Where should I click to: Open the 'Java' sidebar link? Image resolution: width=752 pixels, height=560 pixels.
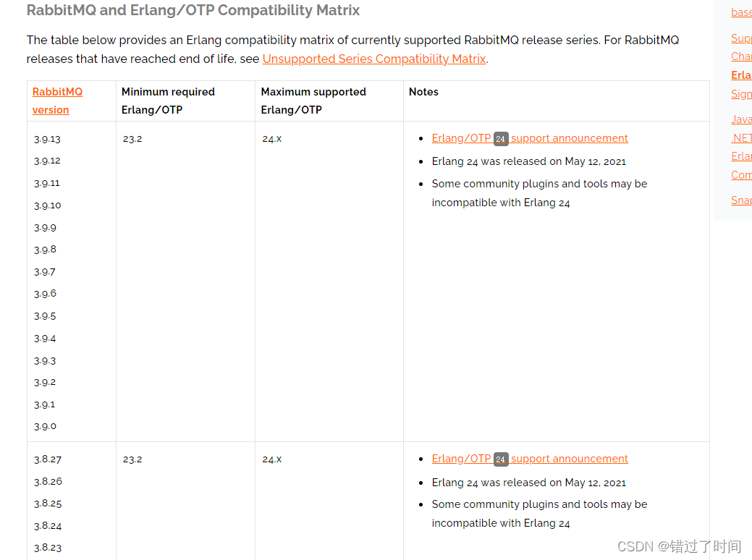[x=741, y=119]
